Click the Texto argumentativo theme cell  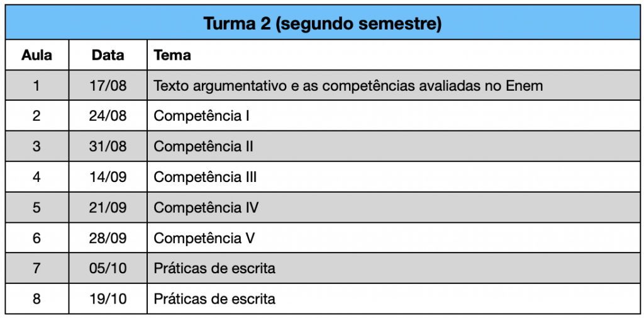[393, 85]
